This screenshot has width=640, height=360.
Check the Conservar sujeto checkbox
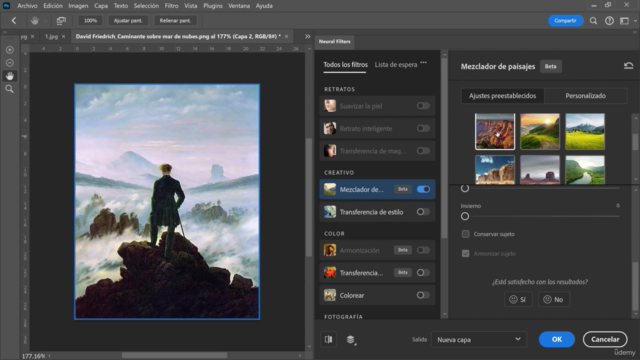[x=465, y=234]
